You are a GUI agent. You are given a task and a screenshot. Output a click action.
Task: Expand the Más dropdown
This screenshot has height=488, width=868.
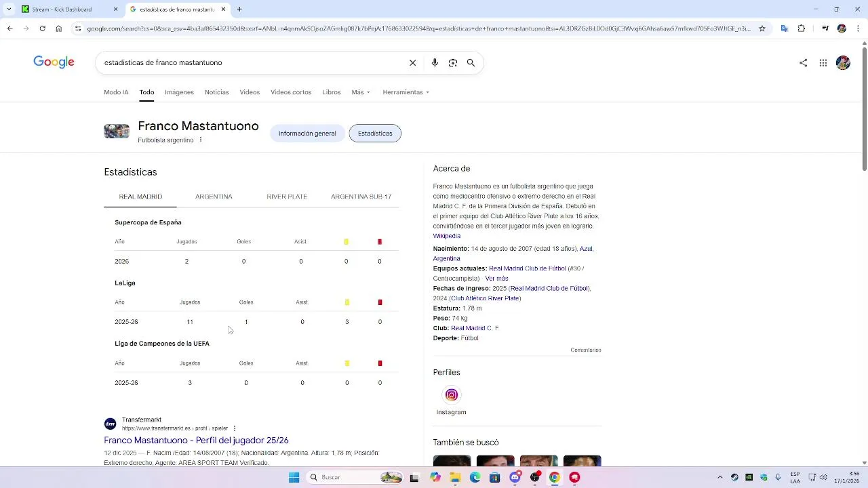tap(361, 92)
